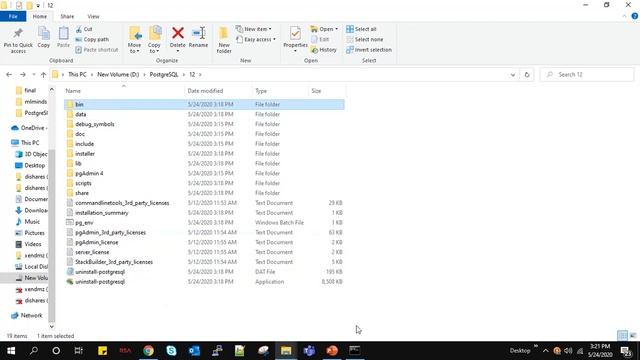The height and width of the screenshot is (360, 640).
Task: Open Desktop in navigation pane
Action: click(30, 165)
